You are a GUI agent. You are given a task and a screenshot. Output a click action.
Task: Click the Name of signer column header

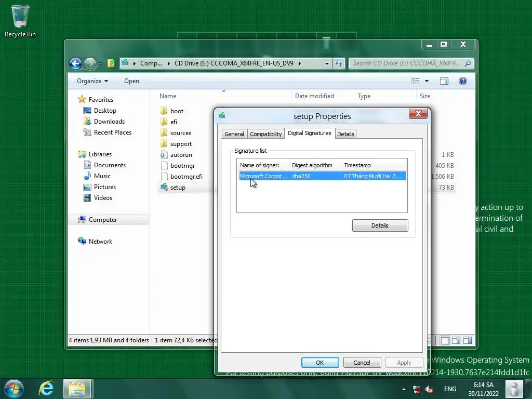(263, 165)
